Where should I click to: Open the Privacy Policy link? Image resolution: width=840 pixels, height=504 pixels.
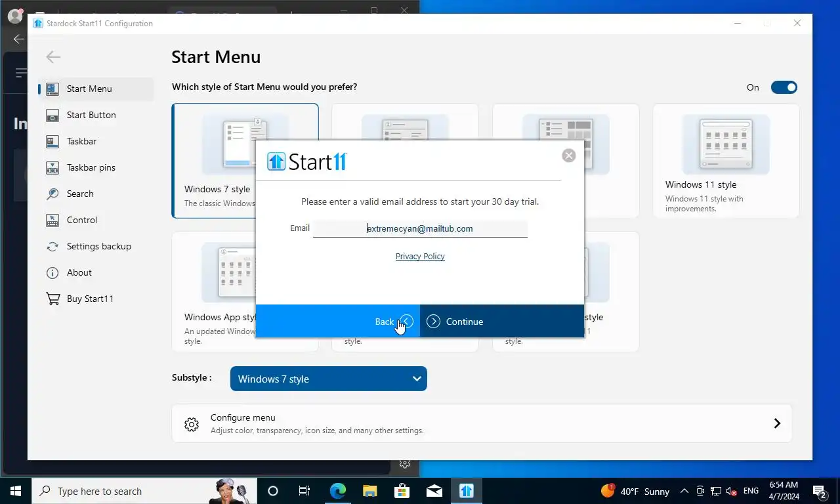pyautogui.click(x=420, y=257)
